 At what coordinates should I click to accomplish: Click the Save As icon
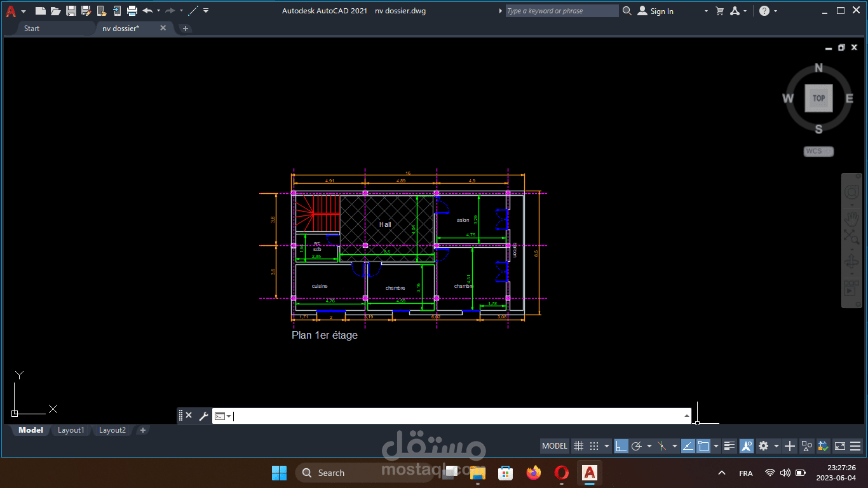(86, 11)
